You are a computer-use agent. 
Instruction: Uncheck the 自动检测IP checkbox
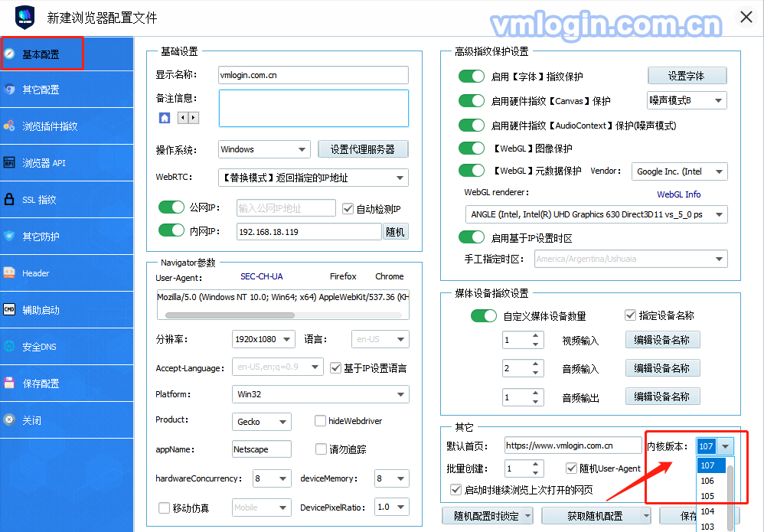coord(348,208)
